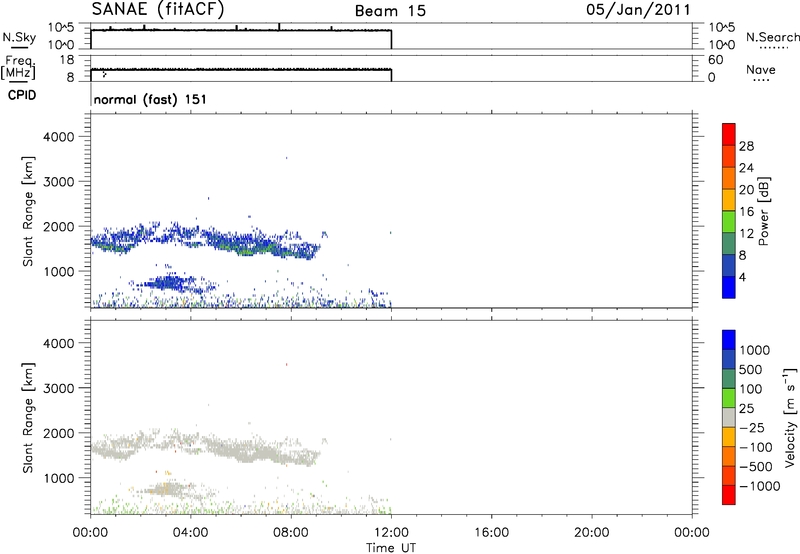800x554 pixels.
Task: Click the positive 500 velocity colorbar value
Action: tap(751, 369)
